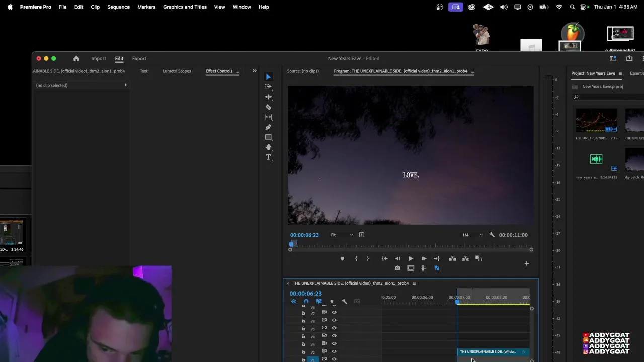Play the program sequence

click(411, 259)
